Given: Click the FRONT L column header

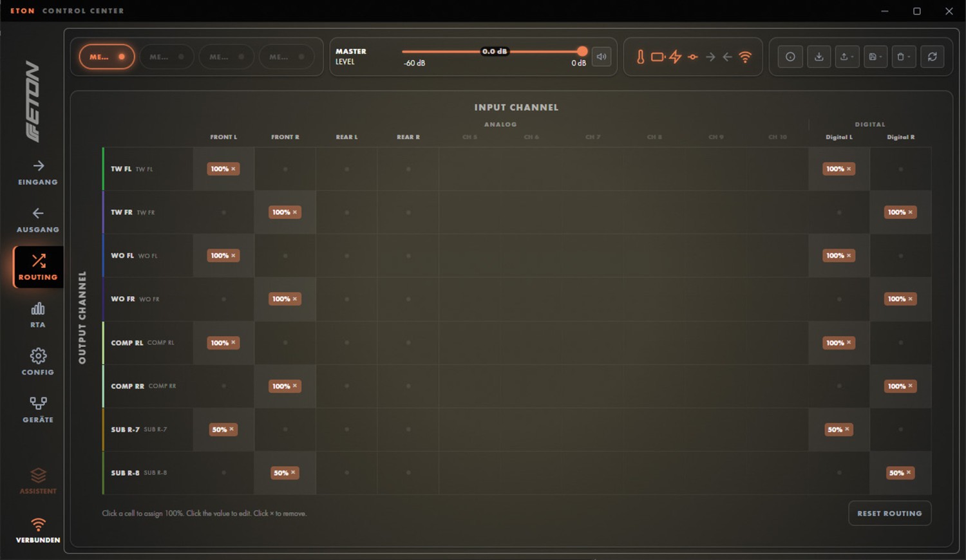Looking at the screenshot, I should (x=223, y=137).
